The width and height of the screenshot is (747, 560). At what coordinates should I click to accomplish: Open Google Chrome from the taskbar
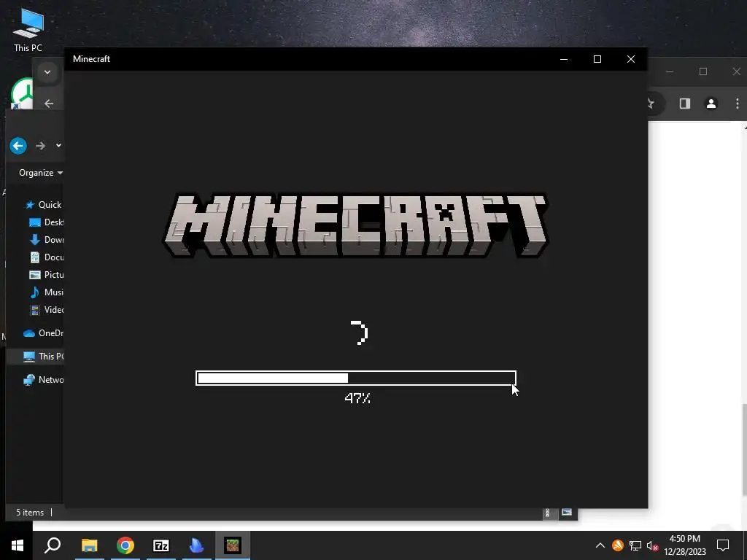pos(125,545)
